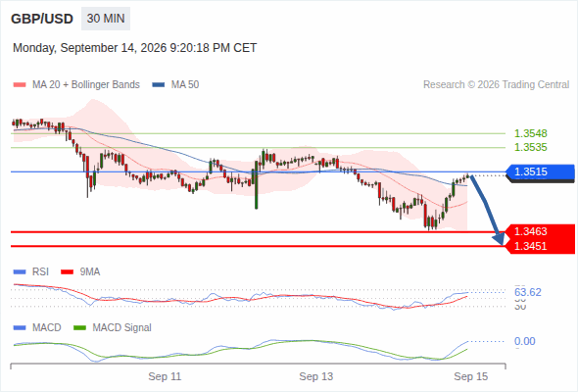Click the MA 50 blue legend swatch
This screenshot has width=578, height=392.
159,85
